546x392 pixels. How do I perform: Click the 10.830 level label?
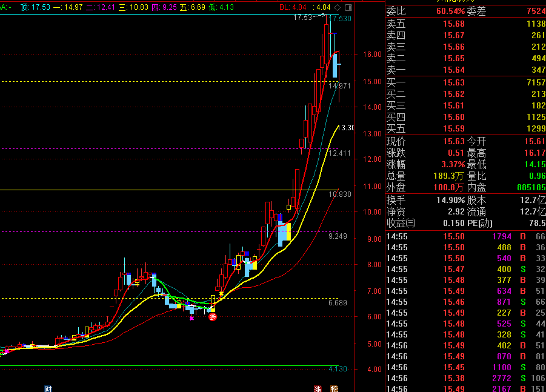point(340,194)
